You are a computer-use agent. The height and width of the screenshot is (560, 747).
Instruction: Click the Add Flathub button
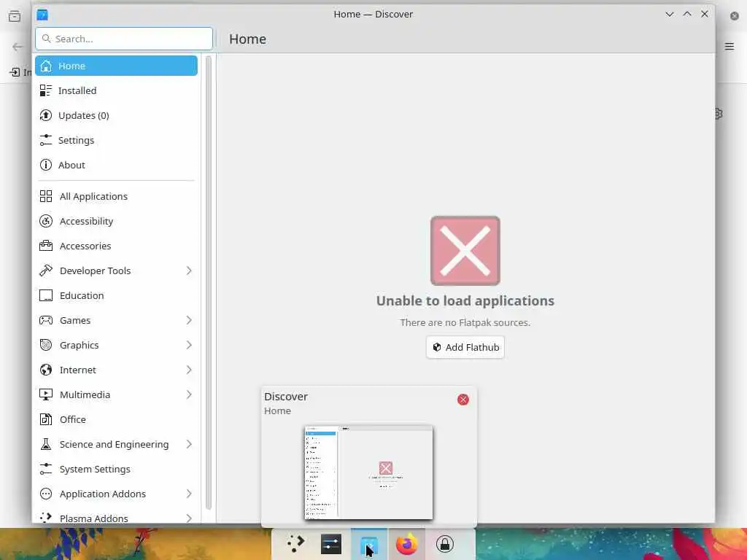coord(465,347)
